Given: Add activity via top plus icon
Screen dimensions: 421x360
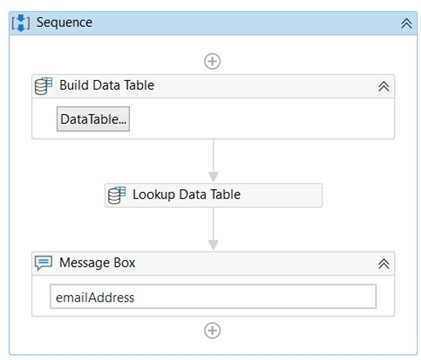Looking at the screenshot, I should 212,61.
